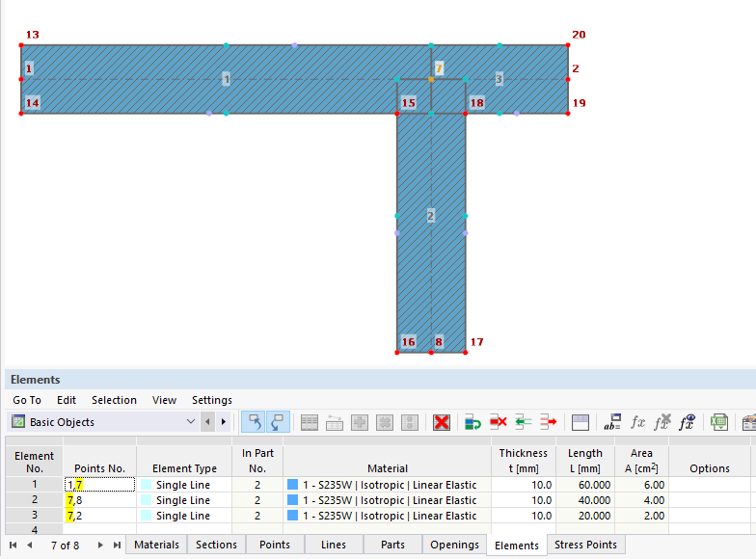Click the red row delete icon

(498, 422)
